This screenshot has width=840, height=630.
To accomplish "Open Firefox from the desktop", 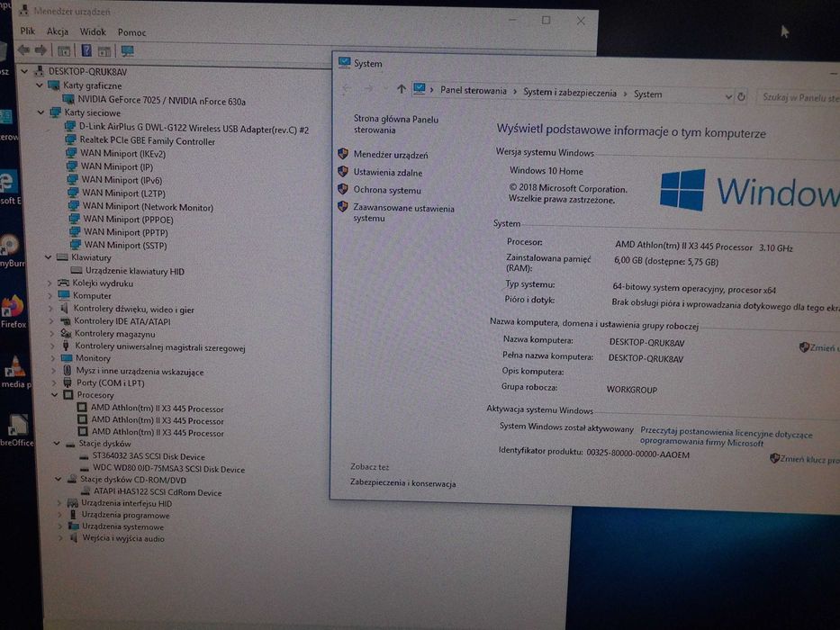I will click(13, 311).
